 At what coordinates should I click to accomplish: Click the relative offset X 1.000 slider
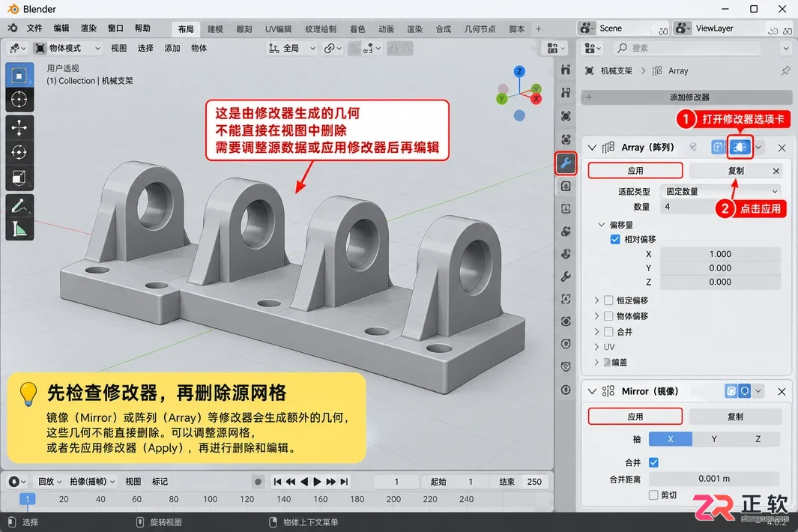click(720, 254)
